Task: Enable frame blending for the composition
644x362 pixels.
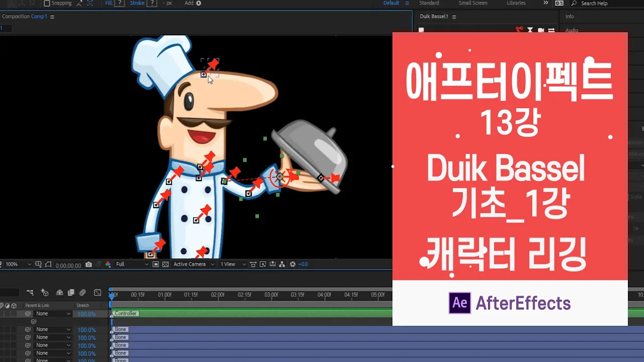Action: 71,293
